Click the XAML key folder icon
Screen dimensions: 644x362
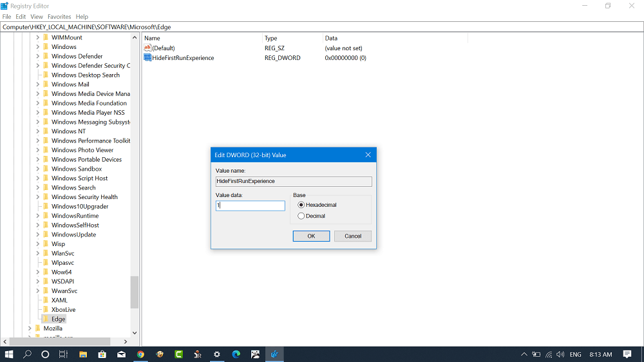(46, 300)
